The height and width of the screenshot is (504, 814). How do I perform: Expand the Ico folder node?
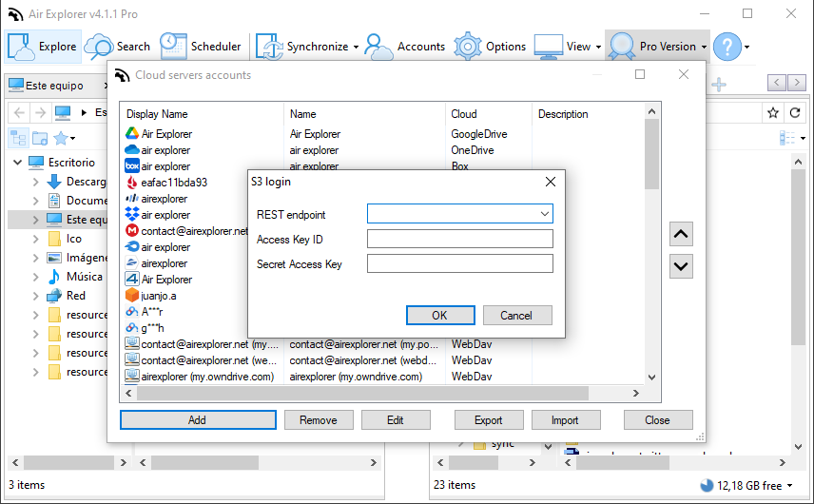[36, 239]
